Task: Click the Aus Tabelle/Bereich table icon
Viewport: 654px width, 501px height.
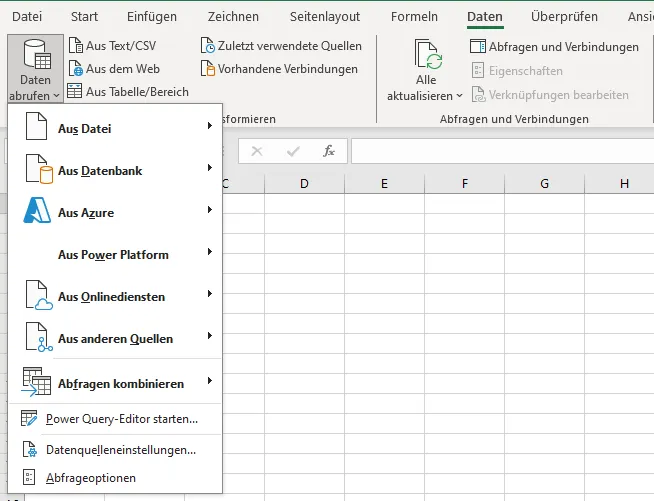Action: point(74,91)
